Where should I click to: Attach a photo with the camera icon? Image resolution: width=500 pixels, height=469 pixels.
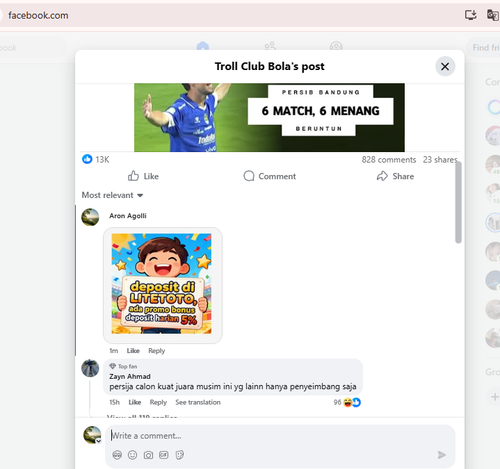pyautogui.click(x=148, y=455)
